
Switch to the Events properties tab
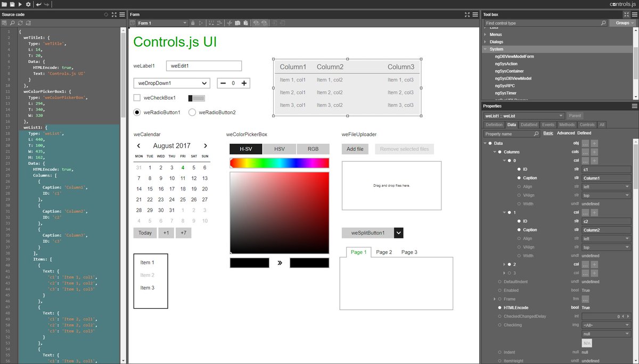click(x=548, y=125)
